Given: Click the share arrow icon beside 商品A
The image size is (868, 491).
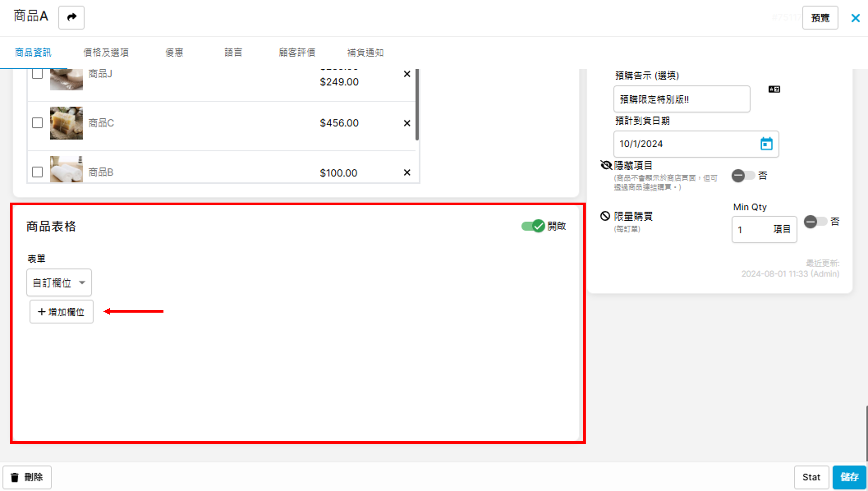Looking at the screenshot, I should [71, 17].
